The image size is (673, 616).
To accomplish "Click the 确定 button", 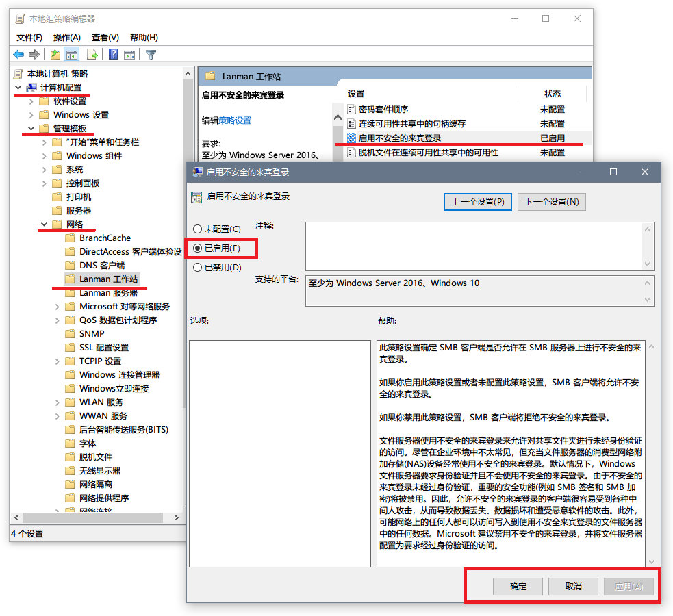I will [x=518, y=587].
